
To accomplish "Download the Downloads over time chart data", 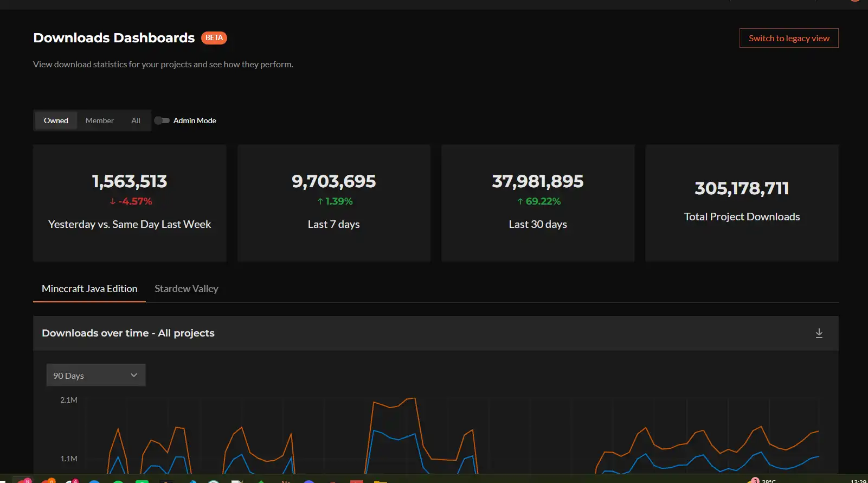I will (x=819, y=333).
